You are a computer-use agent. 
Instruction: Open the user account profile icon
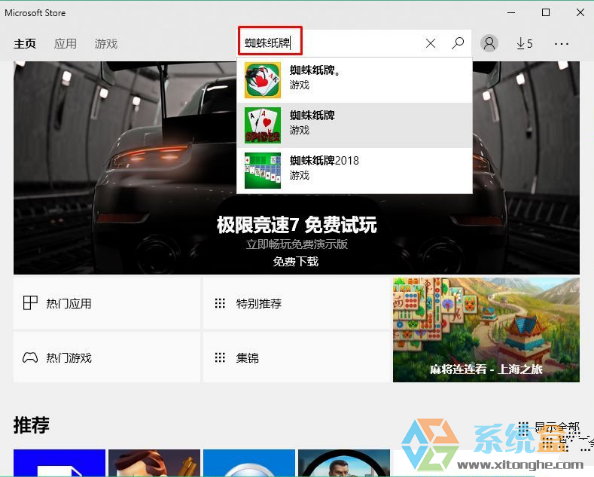(x=489, y=43)
